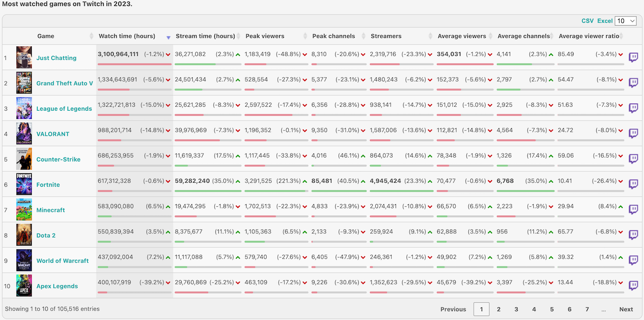
Task: Sort by Watch time (hours) column
Action: click(x=127, y=36)
